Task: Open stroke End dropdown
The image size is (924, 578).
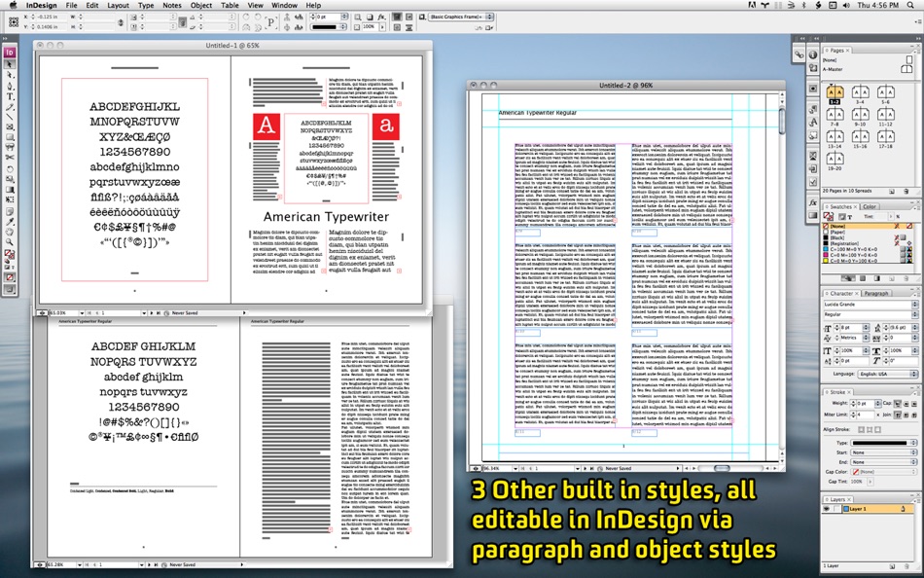Action: (x=884, y=462)
